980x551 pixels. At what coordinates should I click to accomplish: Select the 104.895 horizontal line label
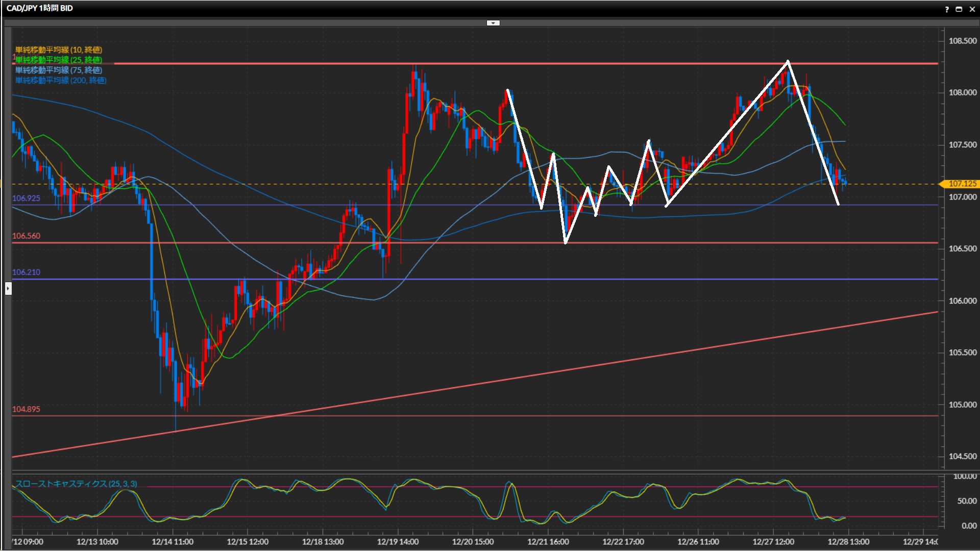[x=26, y=409]
